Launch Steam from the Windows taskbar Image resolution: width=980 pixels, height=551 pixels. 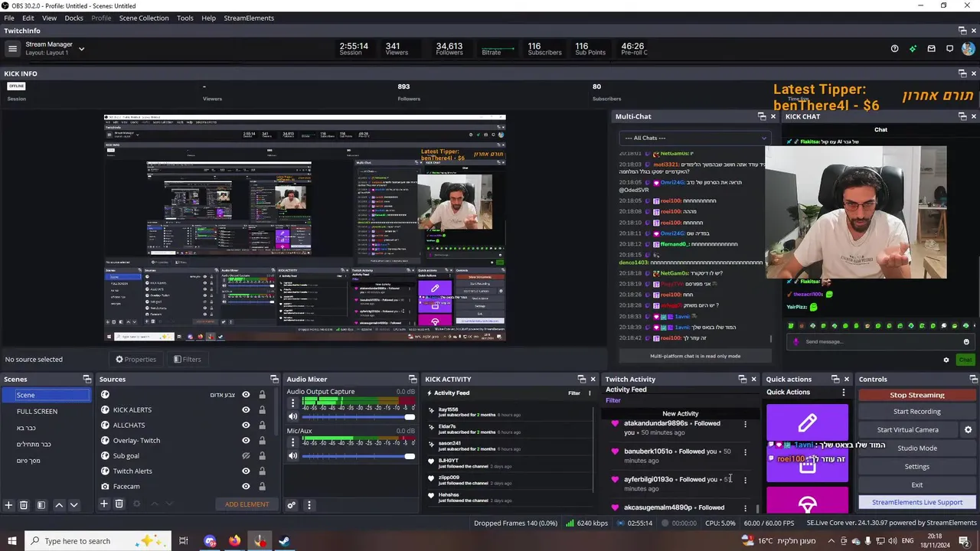[x=283, y=541]
